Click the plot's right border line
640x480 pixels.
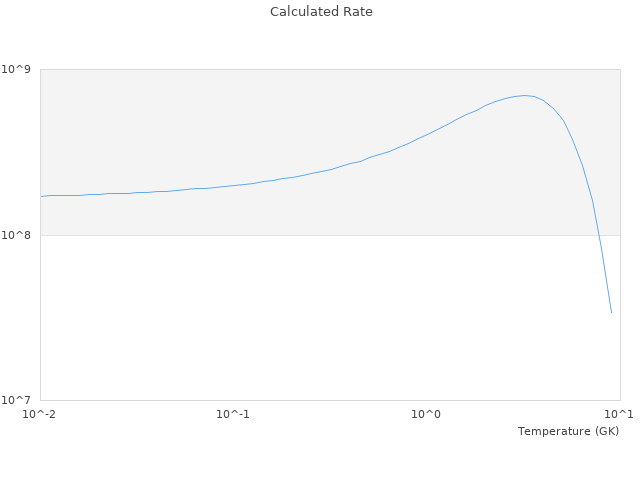[x=620, y=235]
